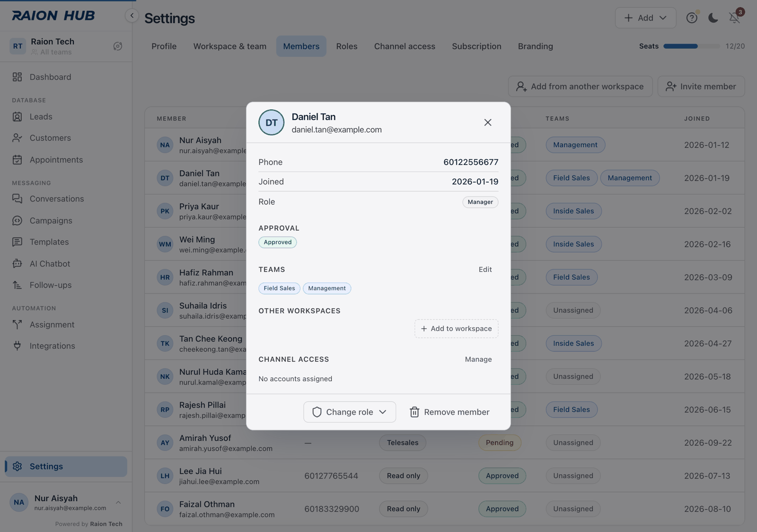Expand the Add dropdown button
This screenshot has height=532, width=757.
(645, 18)
